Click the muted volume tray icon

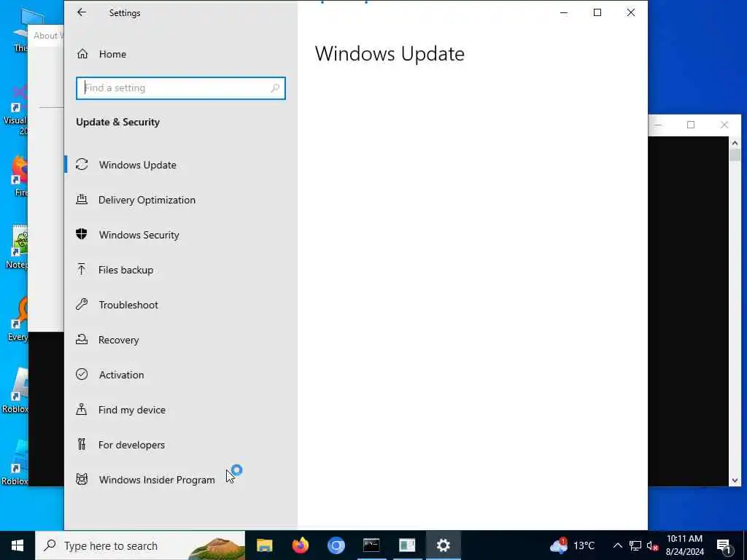[x=652, y=545]
